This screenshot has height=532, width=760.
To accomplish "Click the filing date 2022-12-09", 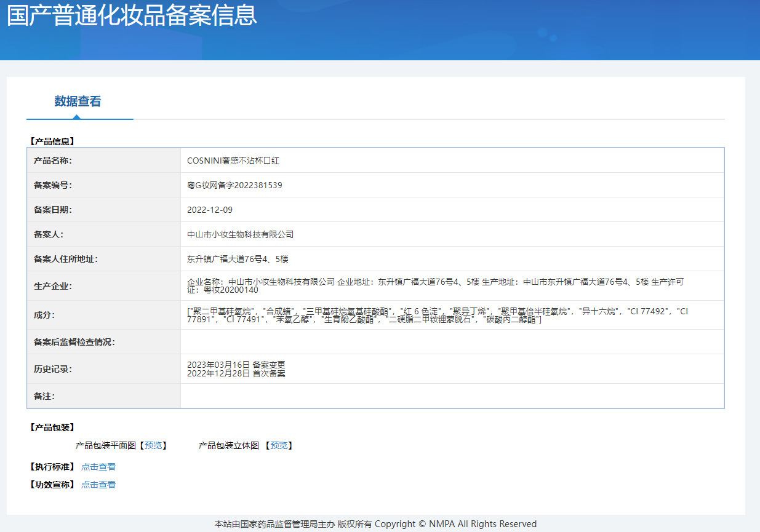I will [x=210, y=210].
